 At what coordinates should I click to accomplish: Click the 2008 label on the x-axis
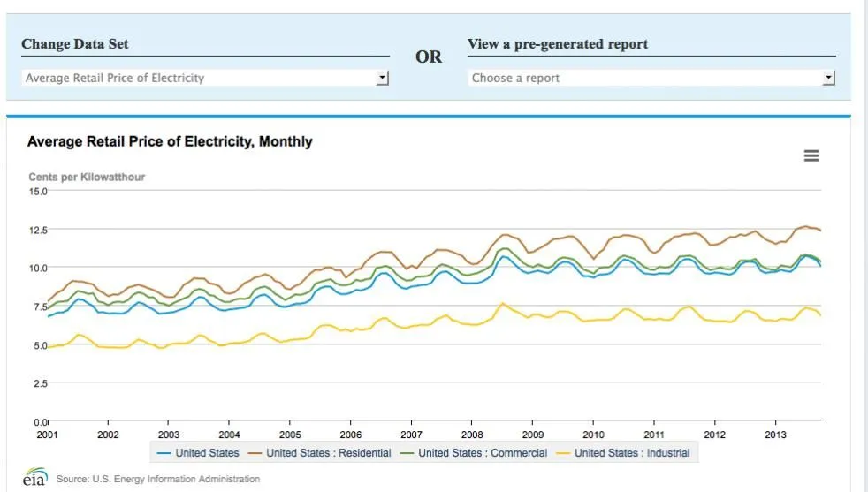click(472, 435)
